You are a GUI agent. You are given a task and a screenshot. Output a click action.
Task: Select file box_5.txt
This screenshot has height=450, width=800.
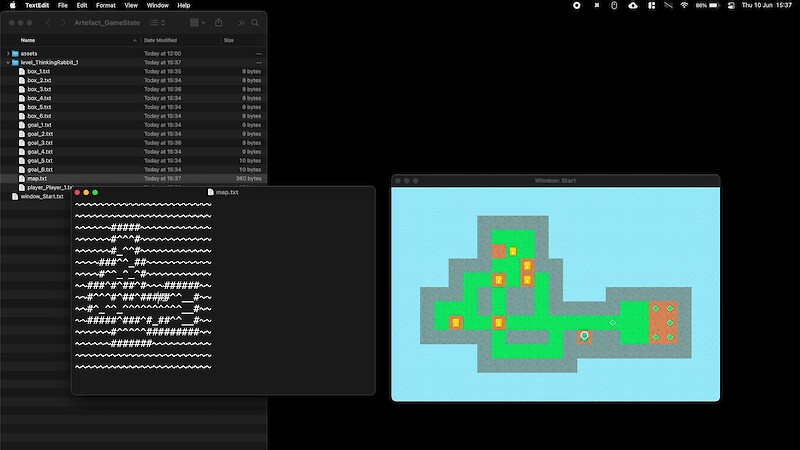[39, 107]
